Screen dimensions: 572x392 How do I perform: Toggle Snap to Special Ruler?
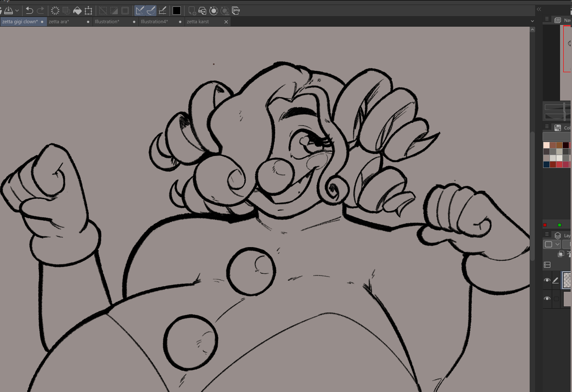(151, 11)
